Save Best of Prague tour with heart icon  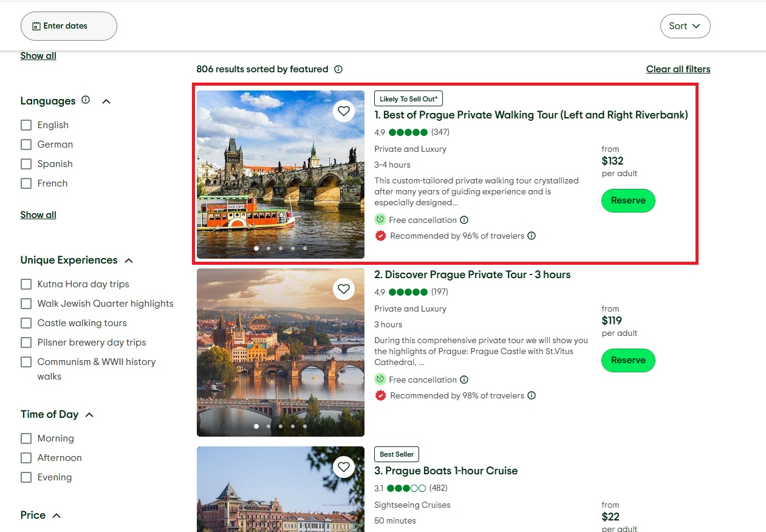(x=344, y=111)
